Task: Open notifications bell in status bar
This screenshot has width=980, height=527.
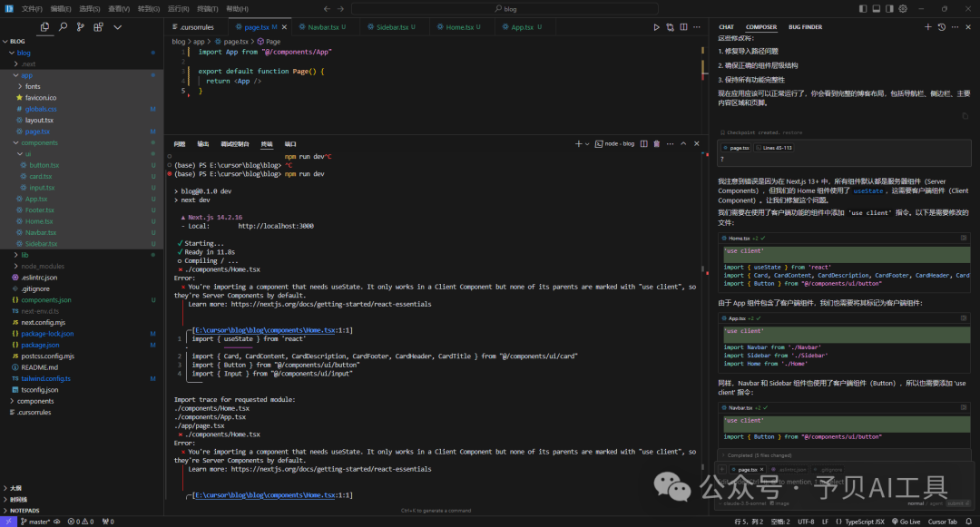Action: click(x=969, y=522)
